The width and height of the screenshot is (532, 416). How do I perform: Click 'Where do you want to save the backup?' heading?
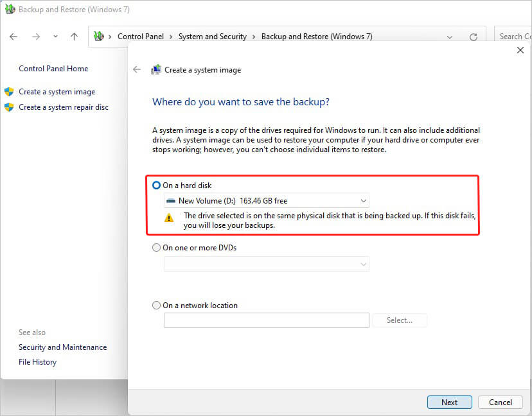pyautogui.click(x=241, y=101)
